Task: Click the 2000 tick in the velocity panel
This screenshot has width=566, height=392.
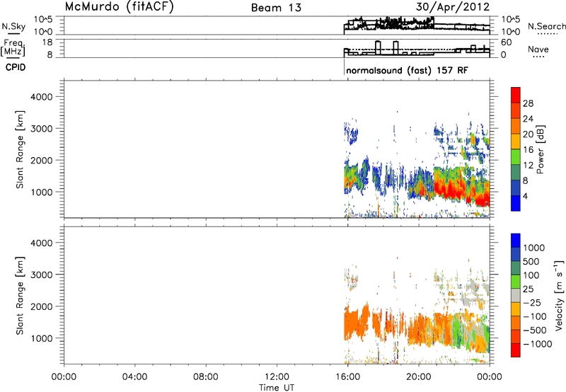Action: coord(42,306)
